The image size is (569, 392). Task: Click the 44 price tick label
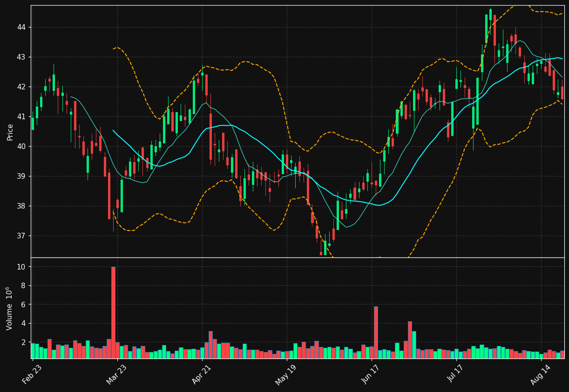point(22,27)
